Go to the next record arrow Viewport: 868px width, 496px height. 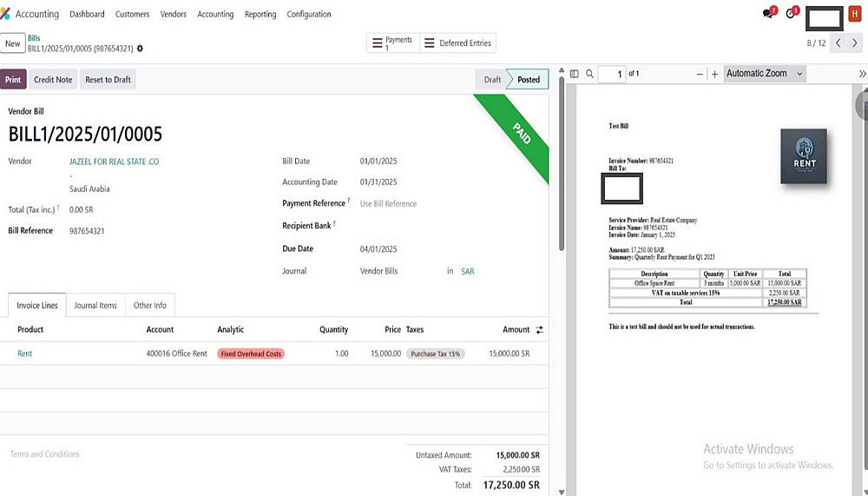(855, 43)
